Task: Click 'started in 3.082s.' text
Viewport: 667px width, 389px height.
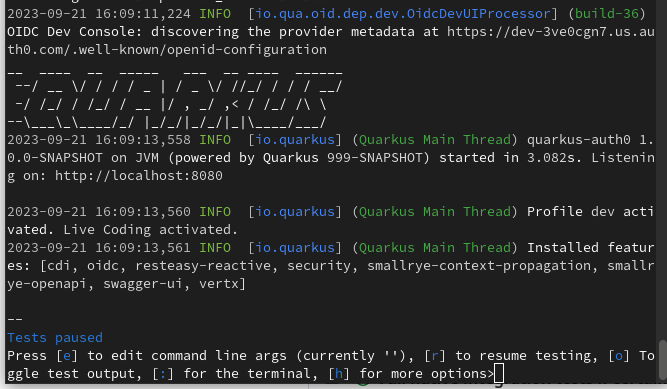Action: 511,158
